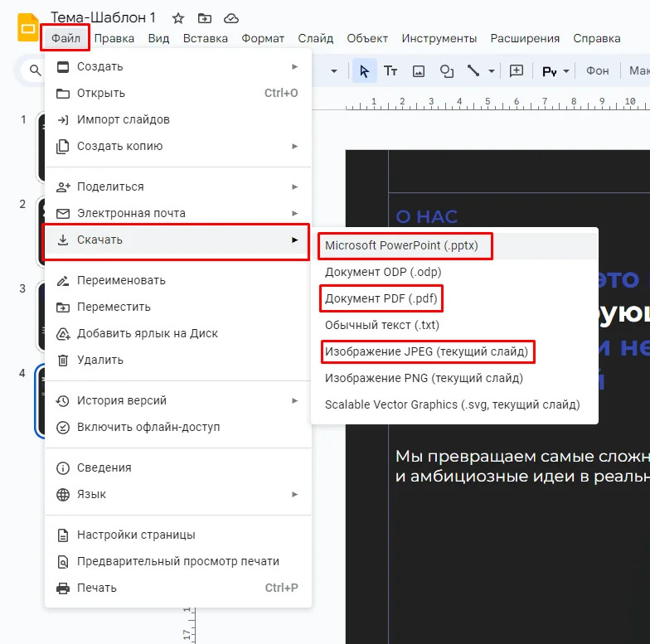Check cloud save status icon
This screenshot has width=650, height=644.
click(x=230, y=18)
